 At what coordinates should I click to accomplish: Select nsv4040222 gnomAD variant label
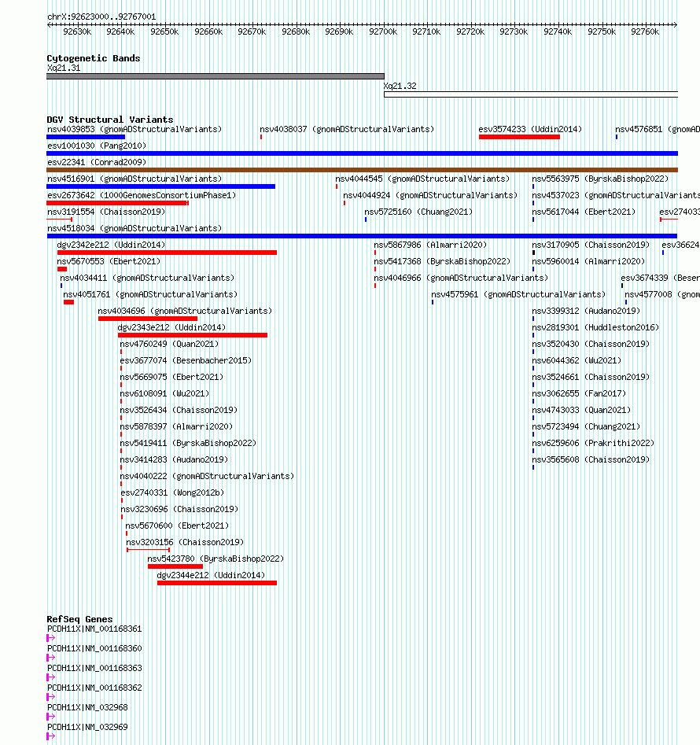coord(207,476)
